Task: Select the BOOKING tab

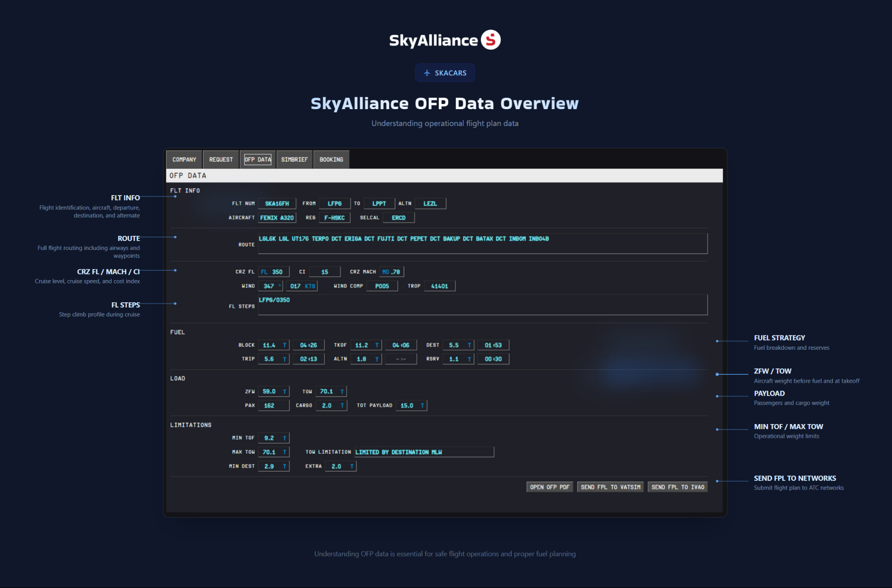Action: 331,159
